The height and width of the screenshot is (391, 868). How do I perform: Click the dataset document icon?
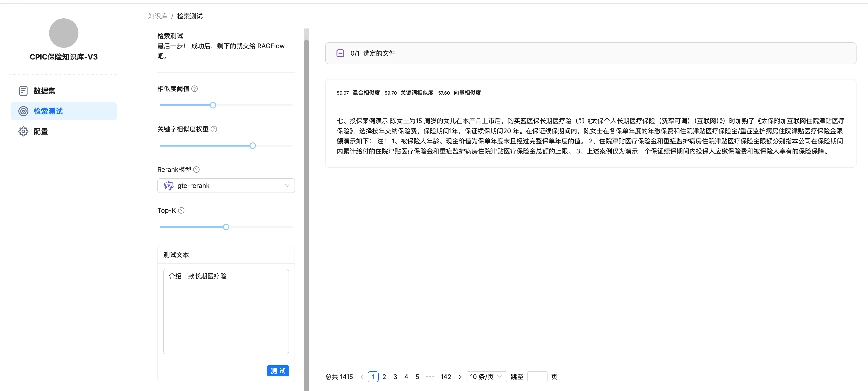tap(23, 91)
